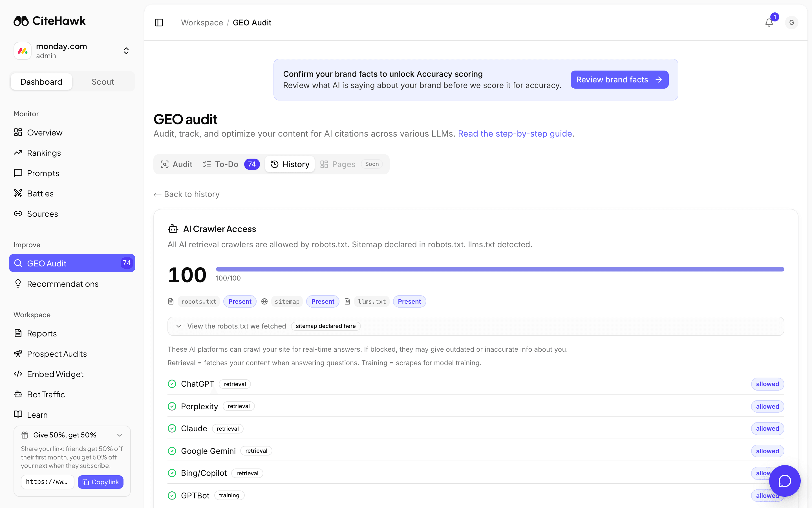Image resolution: width=812 pixels, height=508 pixels.
Task: Switch to Dashboard mode
Action: [41, 82]
